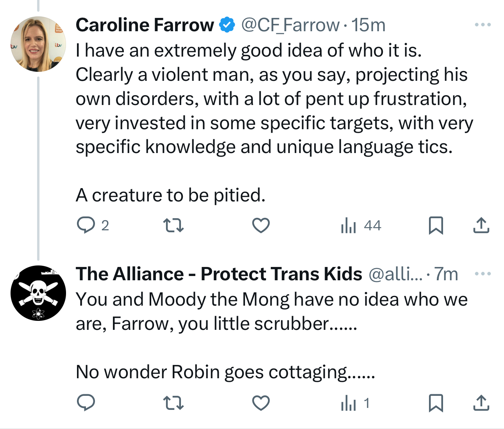Bookmark Caroline Farrow's tweet
Screen dimensions: 504x429
(x=436, y=225)
